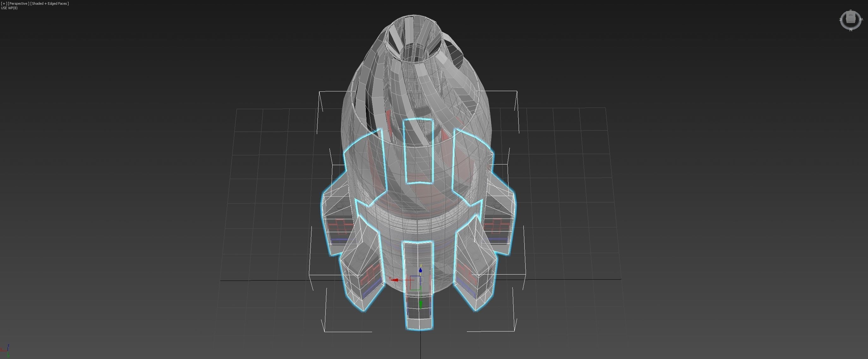Click the green Y axis arrow of move gizmo
Screen dimensions: 868x359
[420, 304]
